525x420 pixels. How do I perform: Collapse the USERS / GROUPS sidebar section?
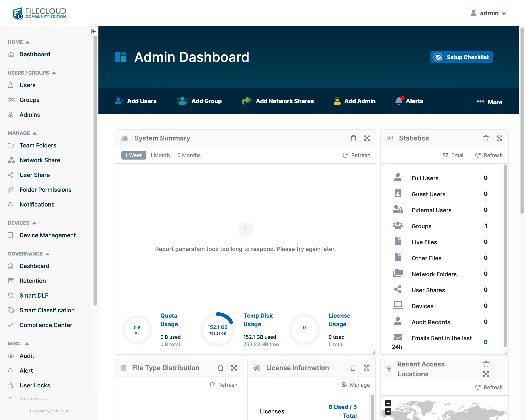click(54, 73)
